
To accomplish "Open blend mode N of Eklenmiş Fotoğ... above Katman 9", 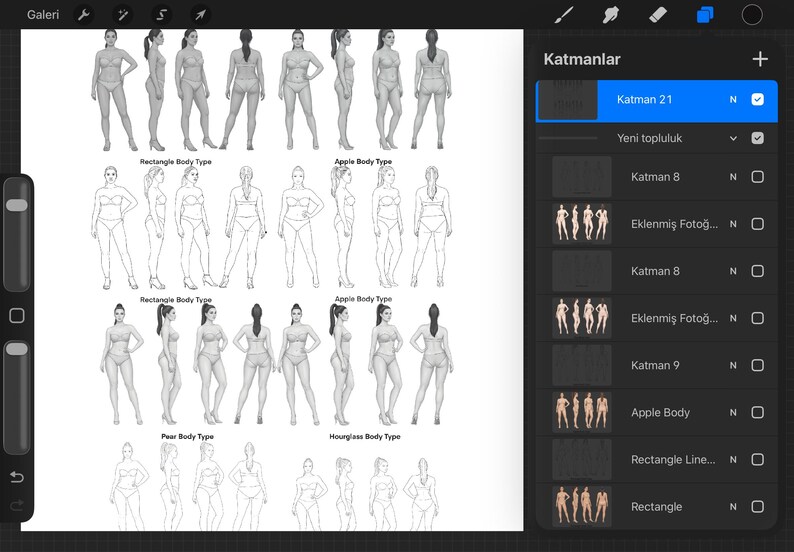I will [x=733, y=318].
